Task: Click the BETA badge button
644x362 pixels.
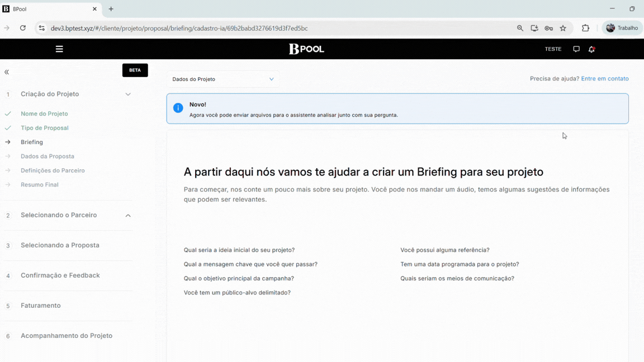Action: pos(135,70)
